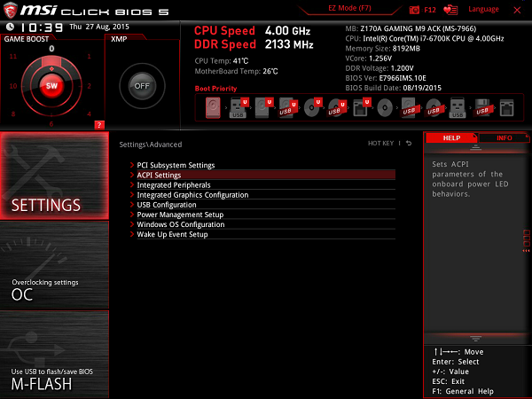The width and height of the screenshot is (532, 399).
Task: Open the Language selector
Action: coord(483,9)
